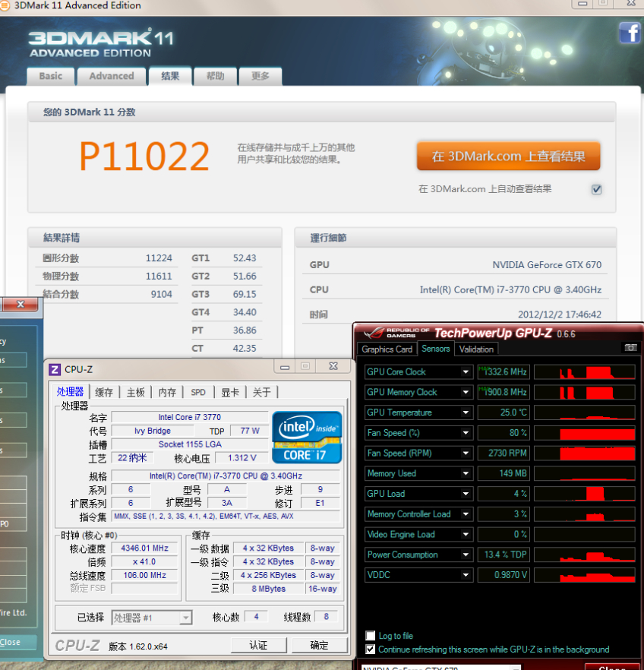Click orange view results on 3DMark.com button
The image size is (644, 670).
(508, 156)
